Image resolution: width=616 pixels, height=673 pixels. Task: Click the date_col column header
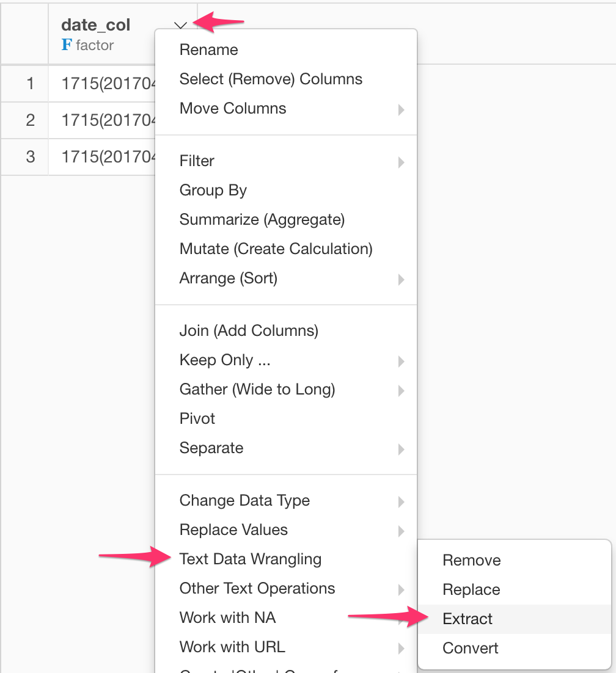[x=95, y=25]
